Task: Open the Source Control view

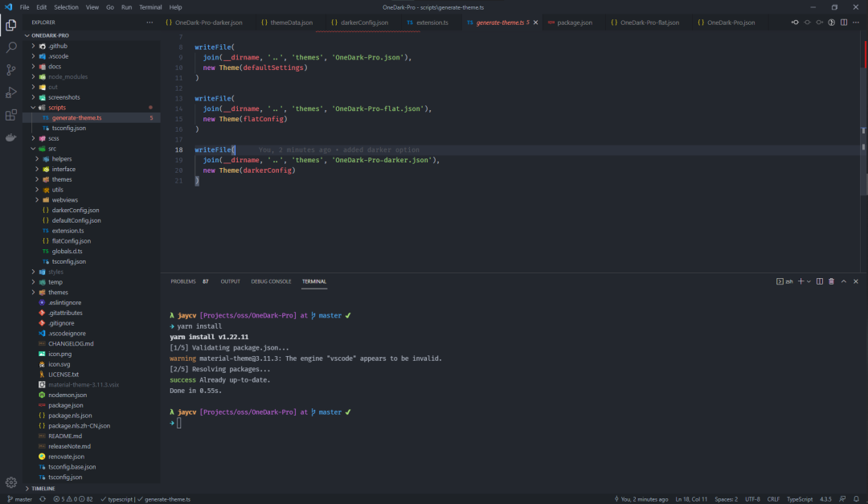Action: coord(11,70)
